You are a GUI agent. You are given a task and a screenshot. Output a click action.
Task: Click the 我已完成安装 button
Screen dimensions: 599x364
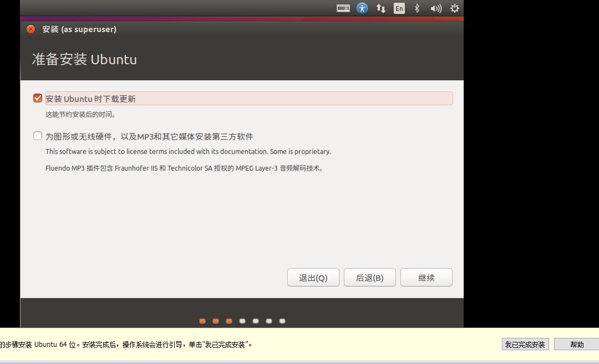[524, 344]
